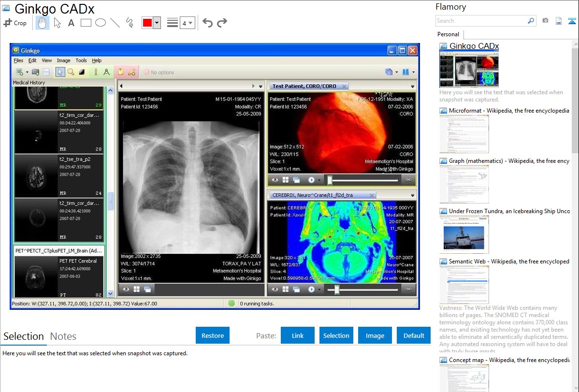Switch to the Notes tab
The width and height of the screenshot is (579, 392).
[x=63, y=336]
